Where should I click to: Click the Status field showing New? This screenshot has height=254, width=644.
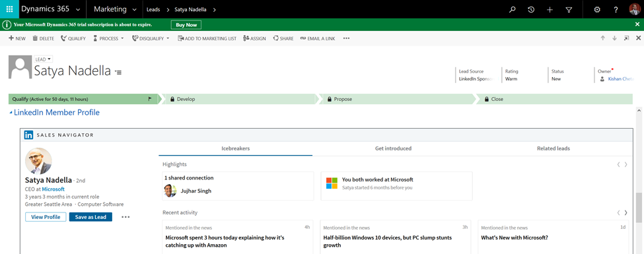point(556,79)
